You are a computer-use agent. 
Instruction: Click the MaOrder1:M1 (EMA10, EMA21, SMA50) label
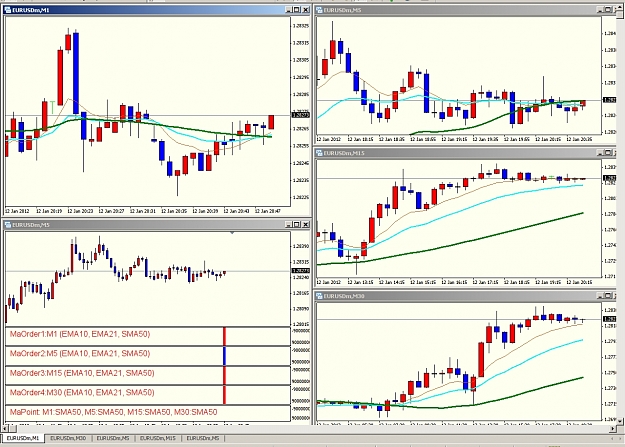(80, 334)
